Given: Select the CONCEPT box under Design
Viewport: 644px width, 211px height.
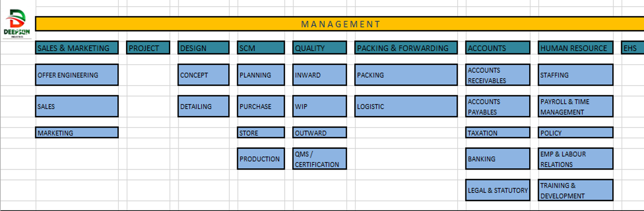Looking at the screenshot, I should point(203,75).
